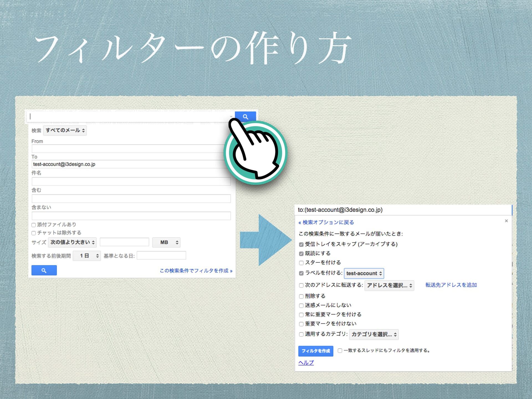Open the すべてのメール search scope dropdown
532x399 pixels.
pos(65,130)
